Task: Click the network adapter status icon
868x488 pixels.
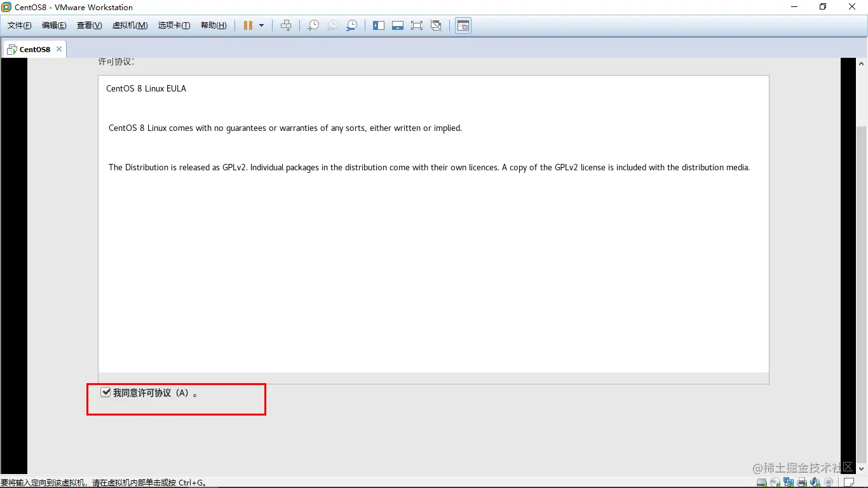Action: tap(789, 482)
